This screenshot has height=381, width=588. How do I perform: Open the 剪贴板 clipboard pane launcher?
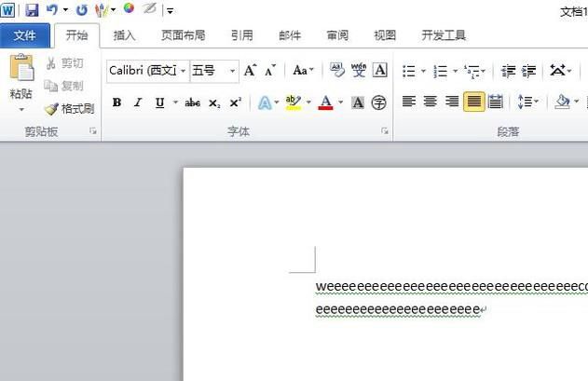(x=93, y=130)
